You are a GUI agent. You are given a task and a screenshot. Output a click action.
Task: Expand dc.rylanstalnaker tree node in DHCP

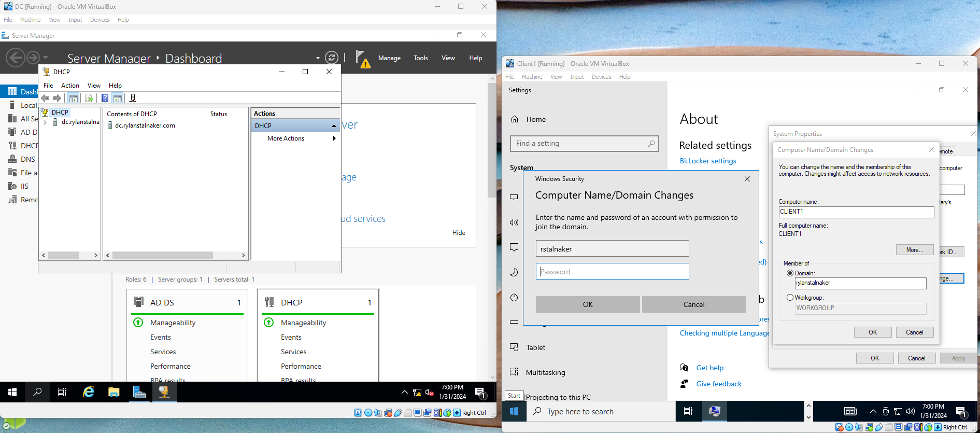(x=45, y=122)
